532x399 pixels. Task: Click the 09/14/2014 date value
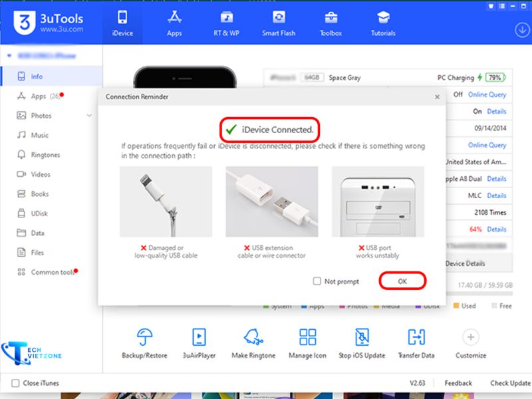(490, 128)
